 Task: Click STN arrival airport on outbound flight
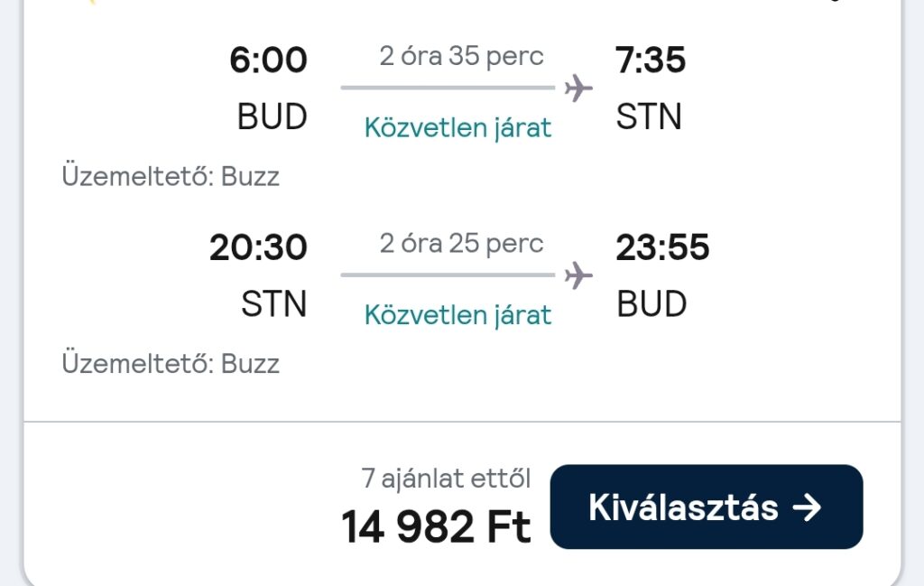point(649,116)
